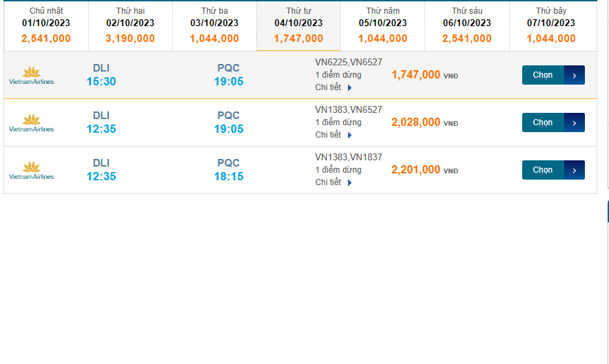The image size is (609, 364).
Task: Click arrow icon on third Chọn button
Action: click(x=575, y=170)
